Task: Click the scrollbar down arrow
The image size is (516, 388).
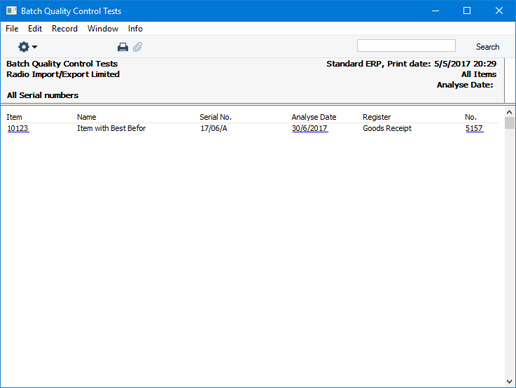Action: pyautogui.click(x=509, y=381)
